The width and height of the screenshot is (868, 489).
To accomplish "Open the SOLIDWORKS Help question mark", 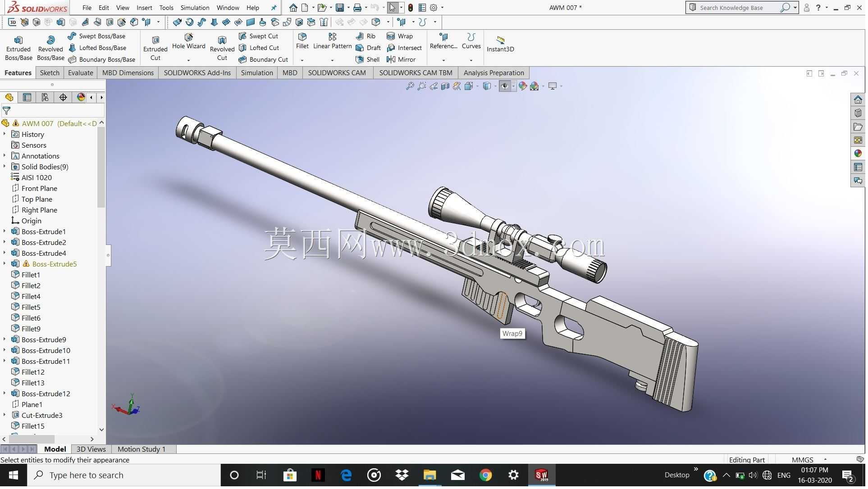I will click(x=818, y=8).
